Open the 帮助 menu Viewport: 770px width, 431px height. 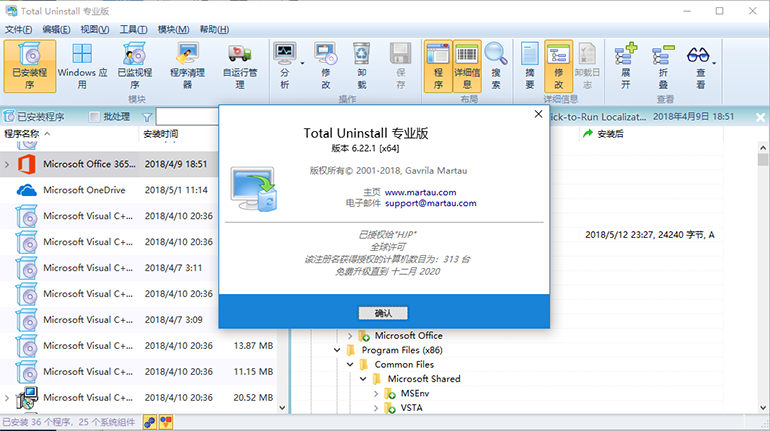(212, 30)
